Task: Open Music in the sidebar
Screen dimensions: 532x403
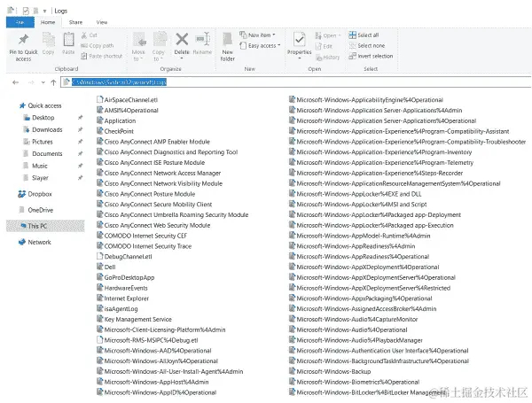Action: point(35,166)
